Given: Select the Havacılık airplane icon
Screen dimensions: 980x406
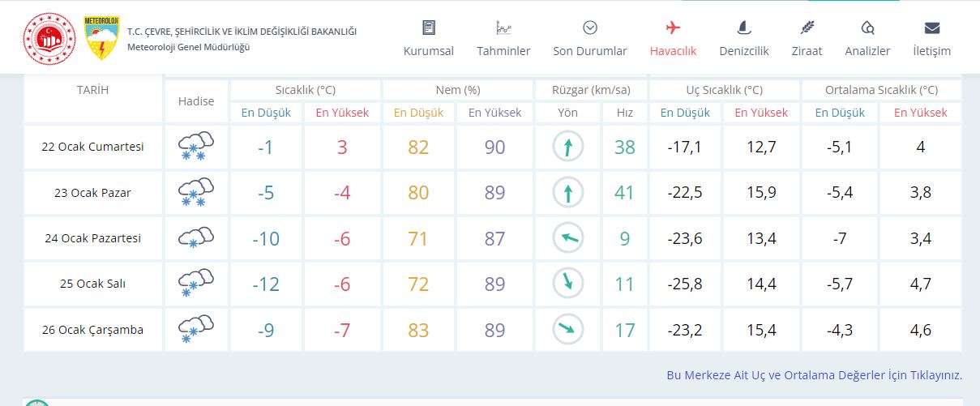Looking at the screenshot, I should [x=673, y=28].
